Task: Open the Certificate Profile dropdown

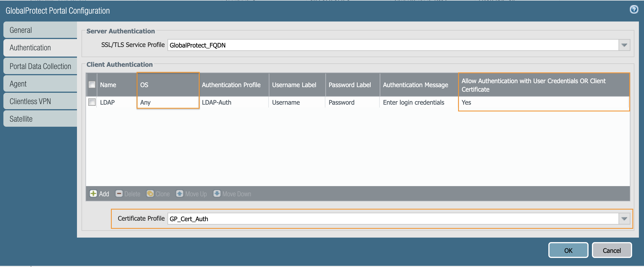Action: [625, 219]
